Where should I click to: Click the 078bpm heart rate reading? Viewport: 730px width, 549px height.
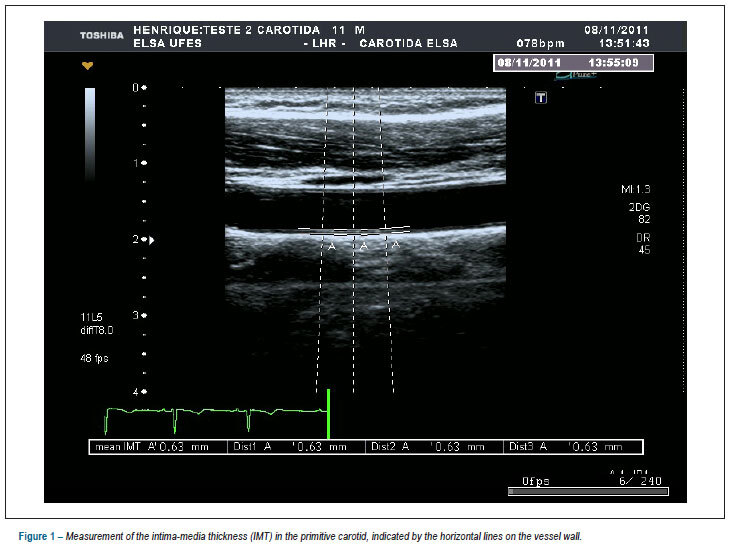click(540, 43)
